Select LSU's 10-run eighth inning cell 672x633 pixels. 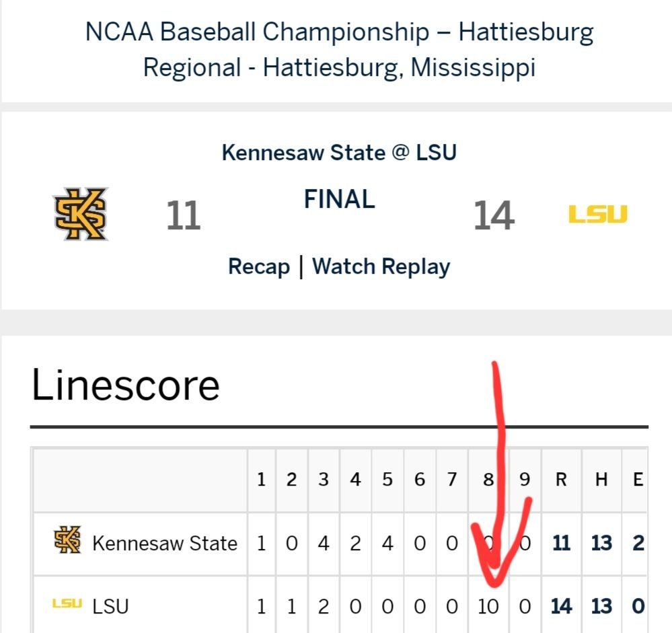coord(488,606)
